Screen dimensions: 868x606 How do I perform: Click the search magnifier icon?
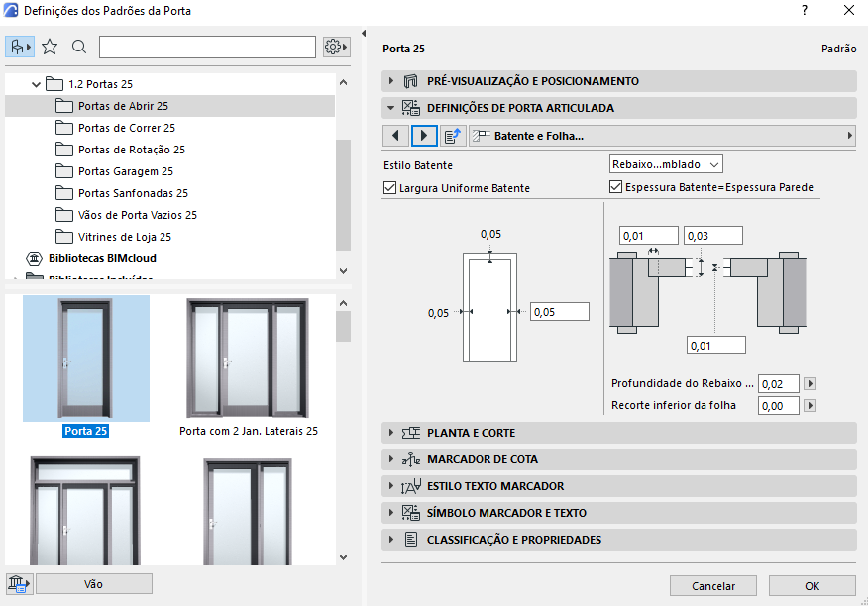tap(79, 48)
